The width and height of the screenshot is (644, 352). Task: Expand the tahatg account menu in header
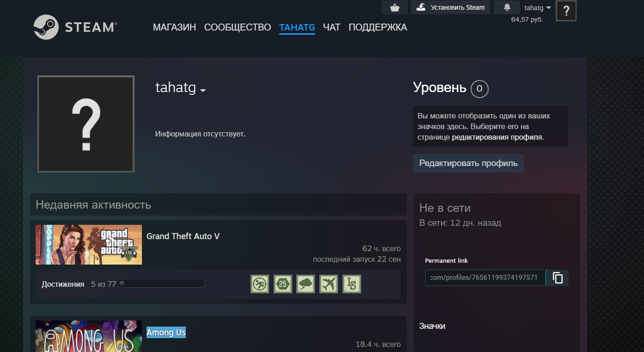[537, 8]
